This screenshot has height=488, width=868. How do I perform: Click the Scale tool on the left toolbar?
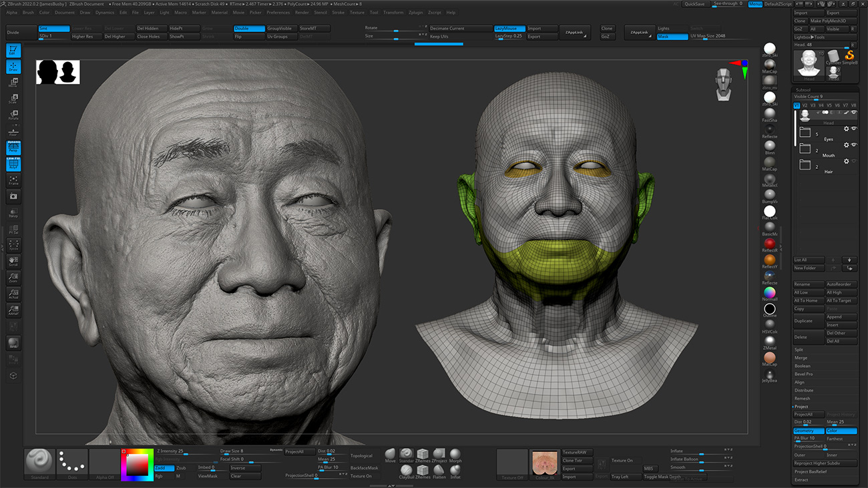tap(13, 98)
